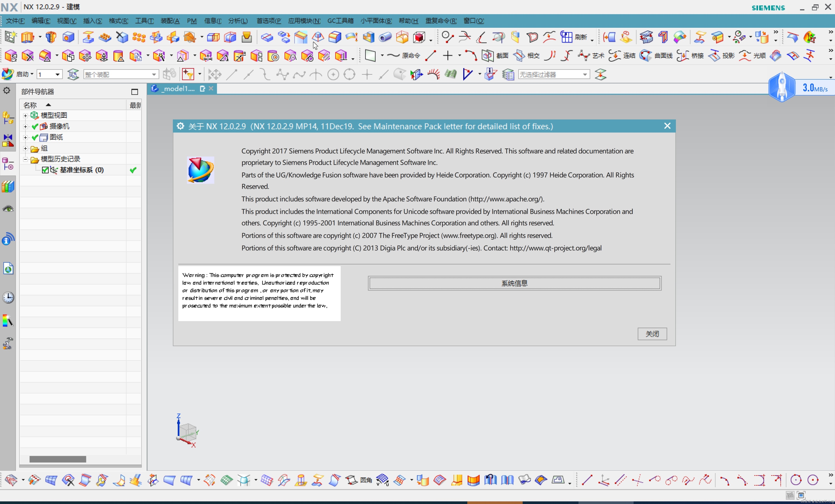
Task: Collapse the 模型历史记录 tree node
Action: click(26, 159)
